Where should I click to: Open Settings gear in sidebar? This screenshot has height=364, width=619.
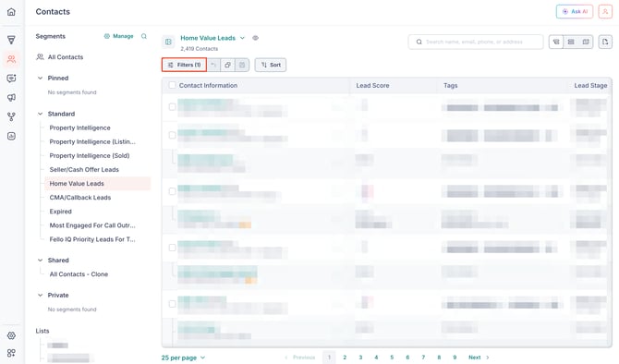(x=11, y=335)
